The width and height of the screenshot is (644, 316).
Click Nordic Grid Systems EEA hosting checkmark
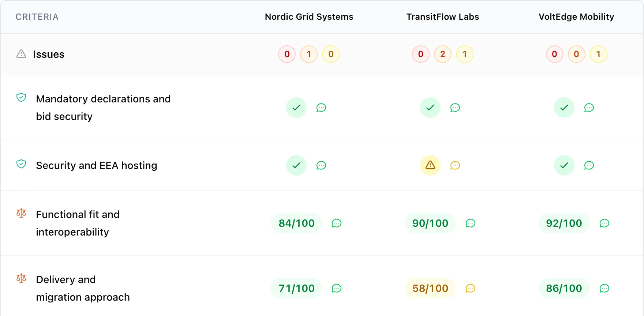(x=296, y=165)
